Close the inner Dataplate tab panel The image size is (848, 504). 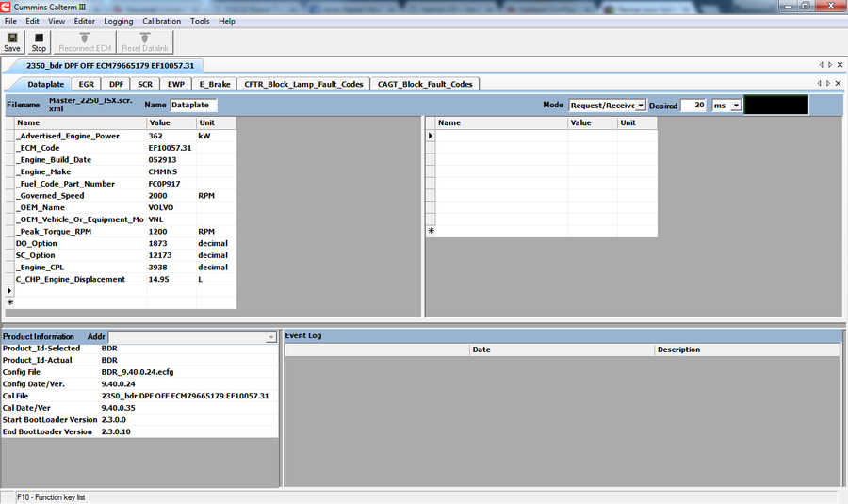[x=839, y=84]
